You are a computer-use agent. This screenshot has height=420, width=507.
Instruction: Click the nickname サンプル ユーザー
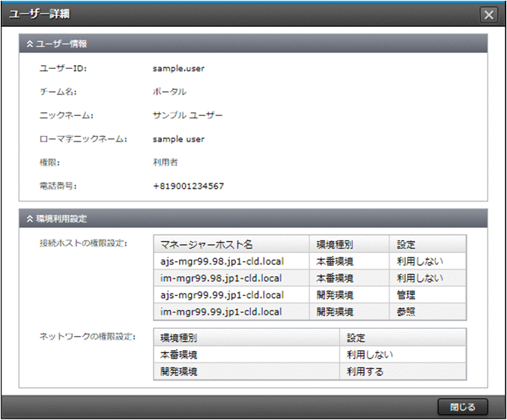pos(187,115)
